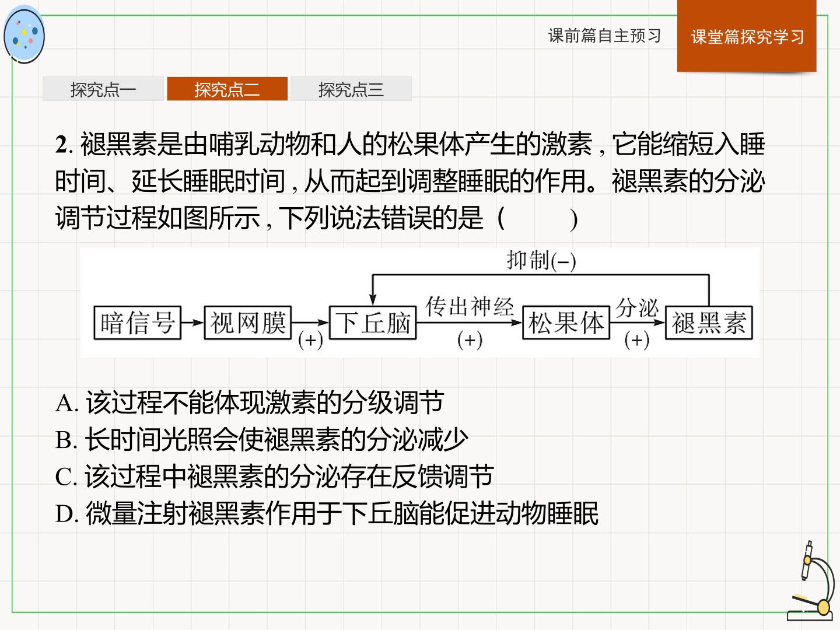Click the 传出神经 arrow label
Image resolution: width=840 pixels, height=630 pixels.
click(470, 306)
